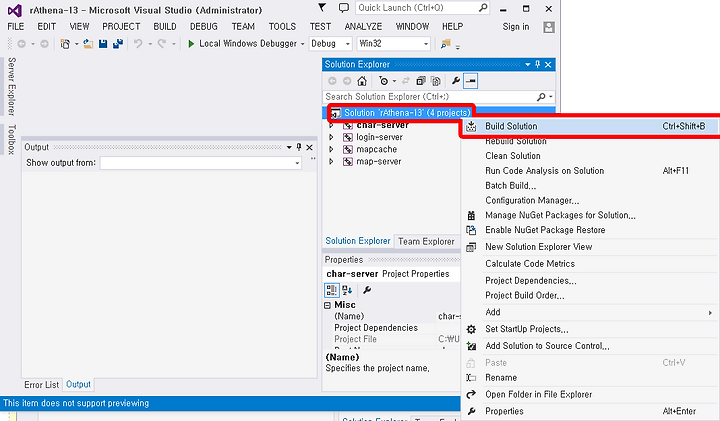The width and height of the screenshot is (720, 421).
Task: Click the Pending Changes Filter icon
Action: point(383,81)
